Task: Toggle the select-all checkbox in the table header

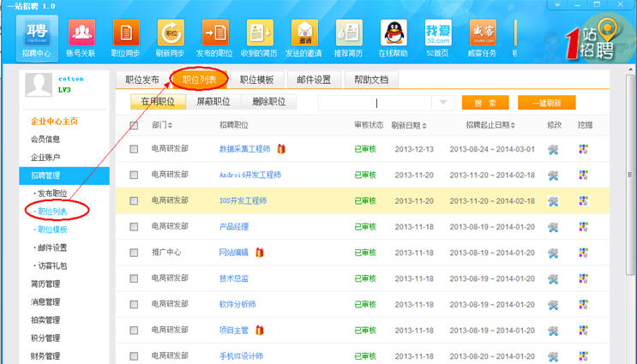Action: coord(134,125)
